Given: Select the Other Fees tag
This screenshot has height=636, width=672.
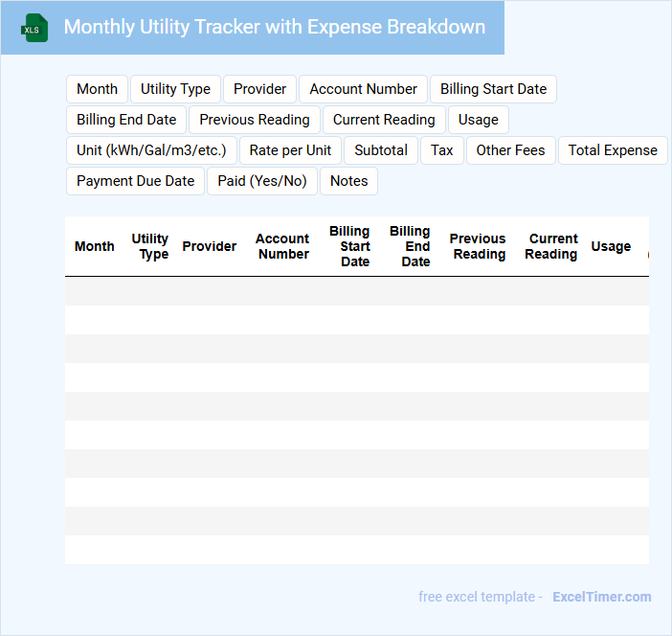Looking at the screenshot, I should (x=510, y=150).
